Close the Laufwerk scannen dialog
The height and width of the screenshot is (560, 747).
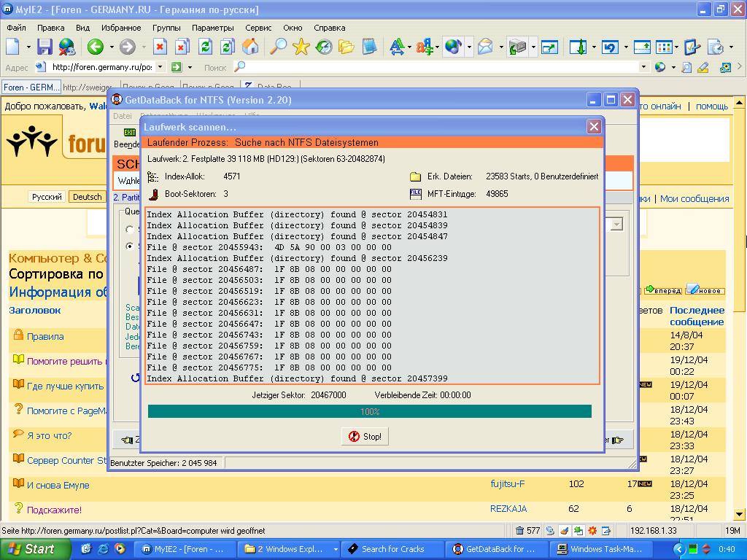pos(594,127)
